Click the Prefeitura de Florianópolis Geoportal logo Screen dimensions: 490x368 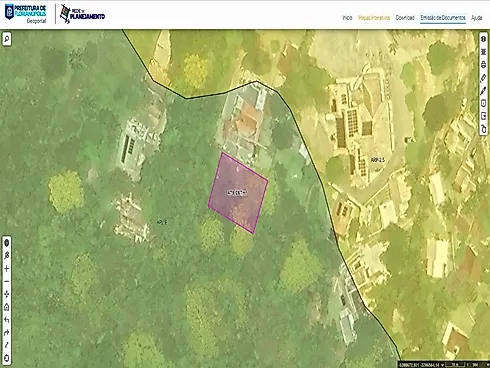(x=25, y=14)
